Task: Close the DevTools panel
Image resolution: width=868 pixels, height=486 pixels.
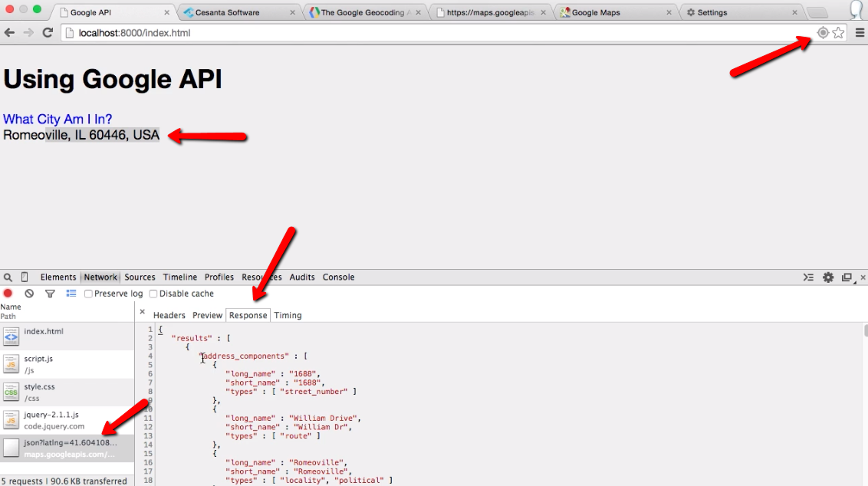Action: tap(863, 277)
